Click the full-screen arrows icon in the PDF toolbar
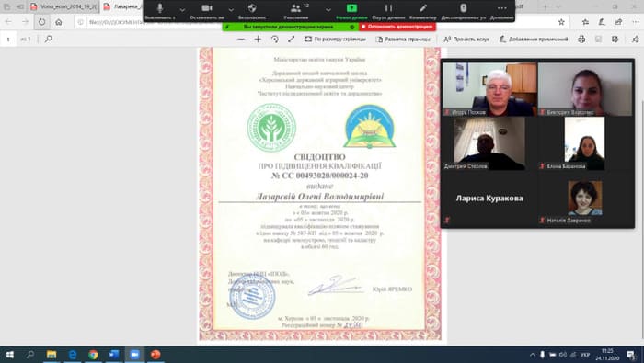The height and width of the screenshot is (363, 644). click(x=292, y=39)
